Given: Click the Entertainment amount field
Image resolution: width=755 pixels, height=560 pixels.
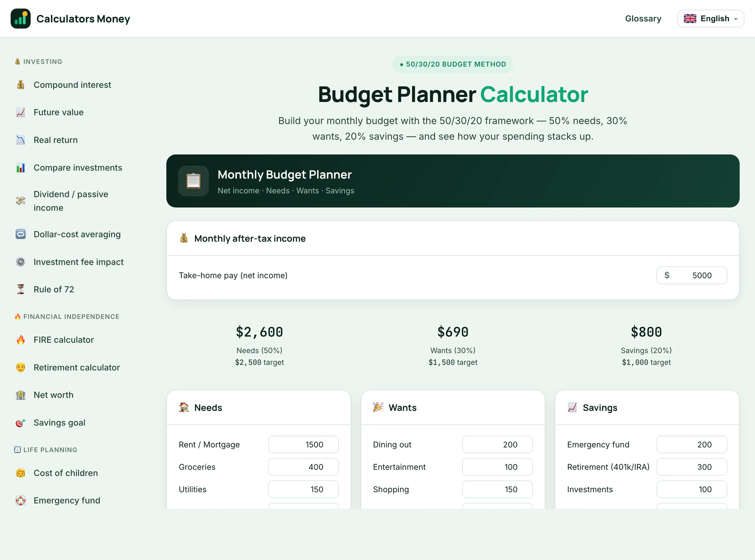Looking at the screenshot, I should [x=497, y=467].
